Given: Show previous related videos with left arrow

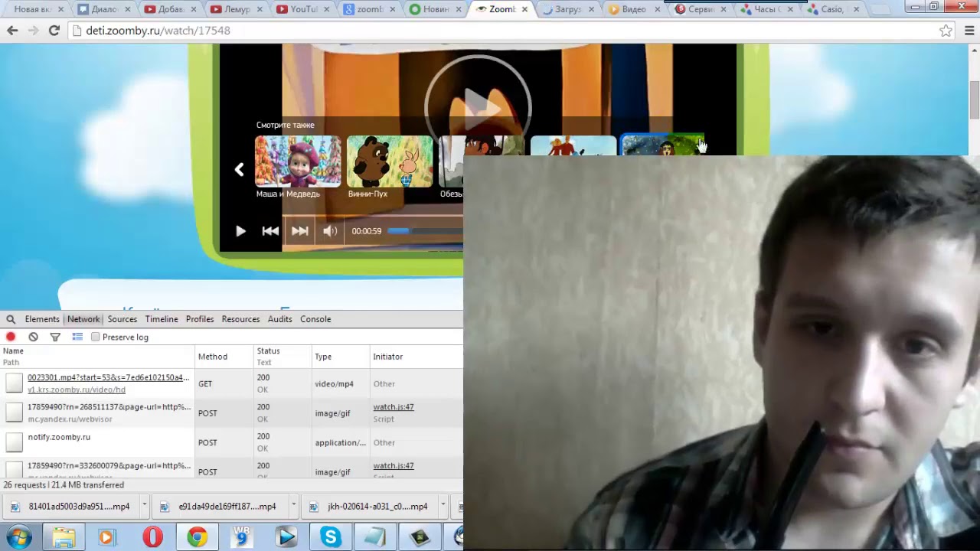Looking at the screenshot, I should (239, 169).
